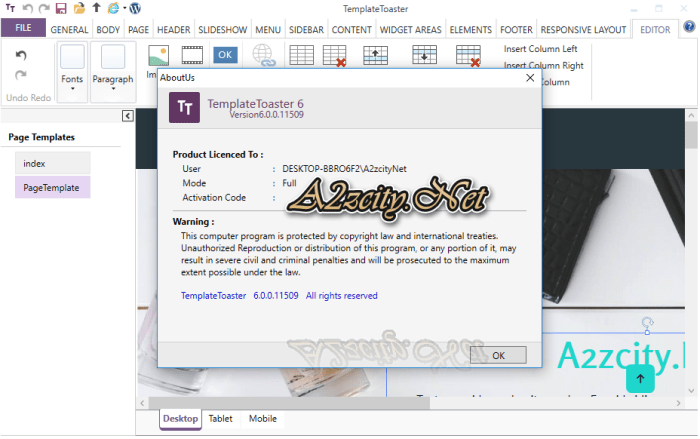Click the canvas scroll-right arrow
Viewport: 700px width, 439px height.
(679, 403)
